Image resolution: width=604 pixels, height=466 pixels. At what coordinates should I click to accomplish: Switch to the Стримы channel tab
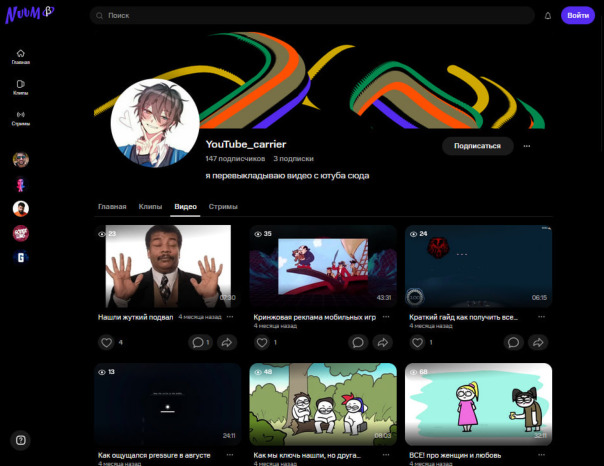click(223, 206)
